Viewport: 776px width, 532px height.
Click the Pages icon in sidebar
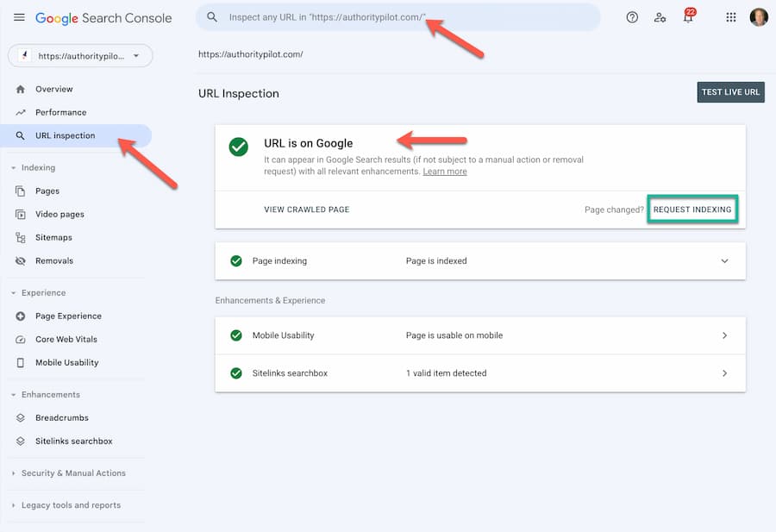coord(21,191)
